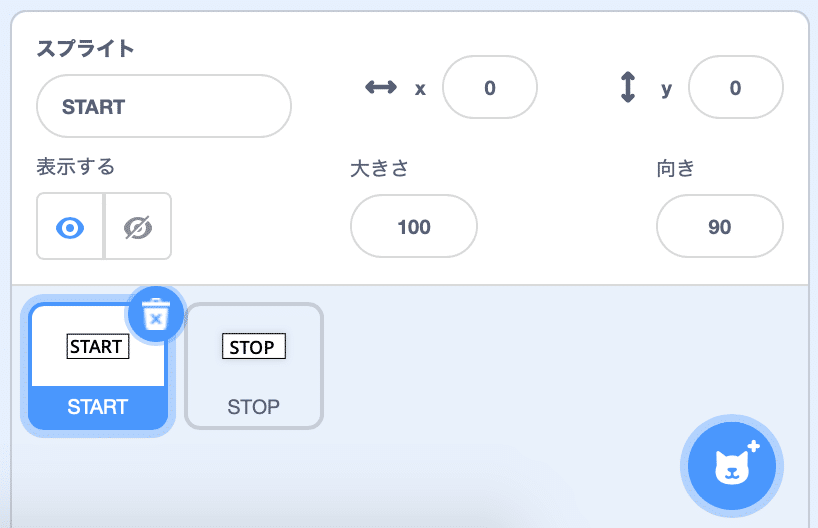Select the STOP sprite thumbnail
This screenshot has width=818, height=528.
click(254, 366)
